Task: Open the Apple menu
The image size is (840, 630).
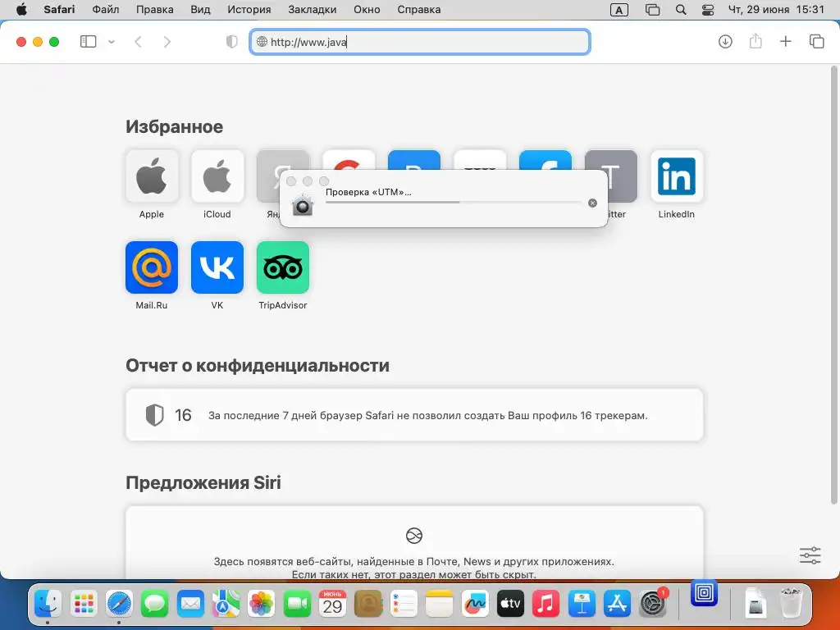Action: pos(21,10)
